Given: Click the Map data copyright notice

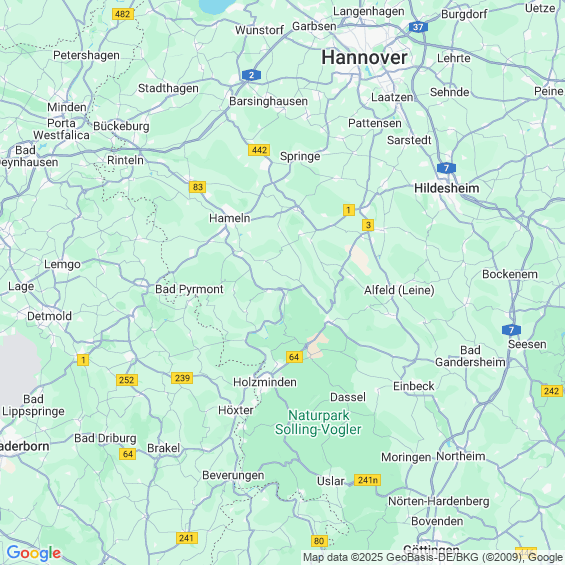Looking at the screenshot, I should click(x=433, y=557).
